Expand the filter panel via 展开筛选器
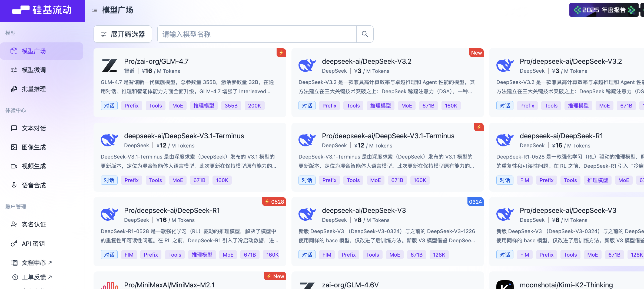Viewport: 644px width, 289px height. pyautogui.click(x=123, y=34)
